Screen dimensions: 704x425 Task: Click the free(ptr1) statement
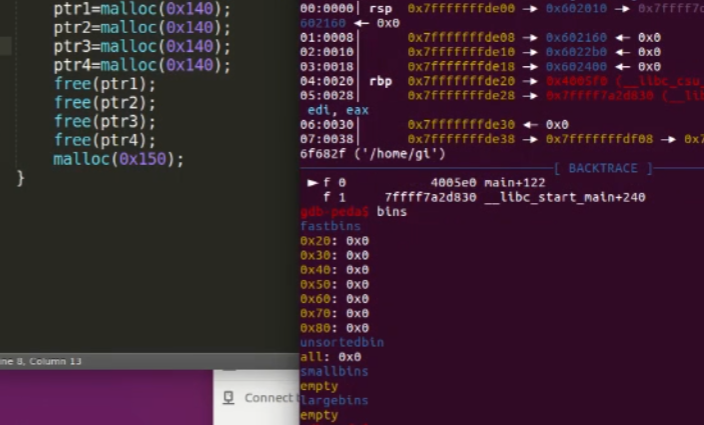(x=105, y=84)
